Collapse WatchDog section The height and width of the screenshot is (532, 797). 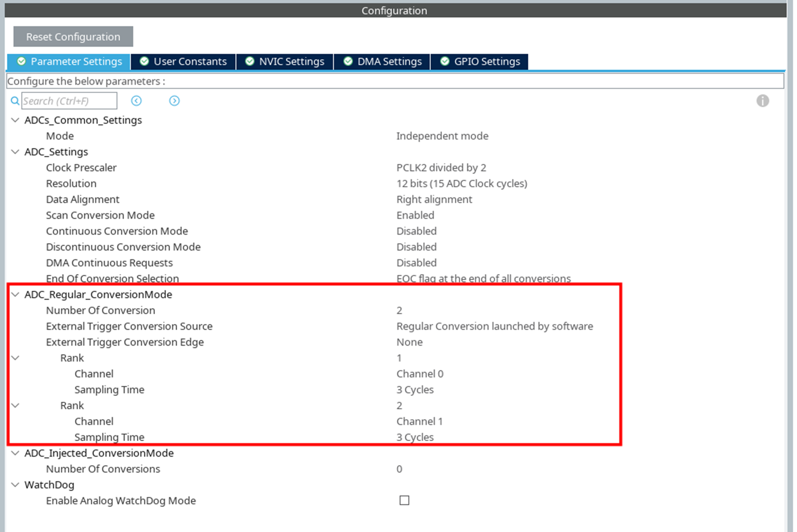(15, 485)
